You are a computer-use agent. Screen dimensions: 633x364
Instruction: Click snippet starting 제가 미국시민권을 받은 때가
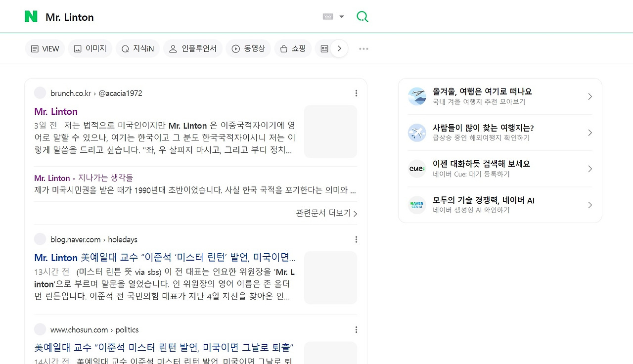(195, 190)
